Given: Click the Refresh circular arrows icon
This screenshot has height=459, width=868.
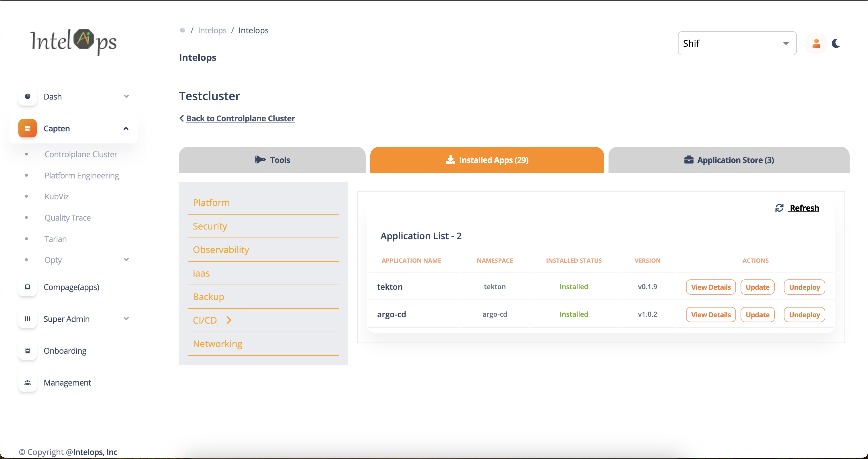Looking at the screenshot, I should (779, 208).
